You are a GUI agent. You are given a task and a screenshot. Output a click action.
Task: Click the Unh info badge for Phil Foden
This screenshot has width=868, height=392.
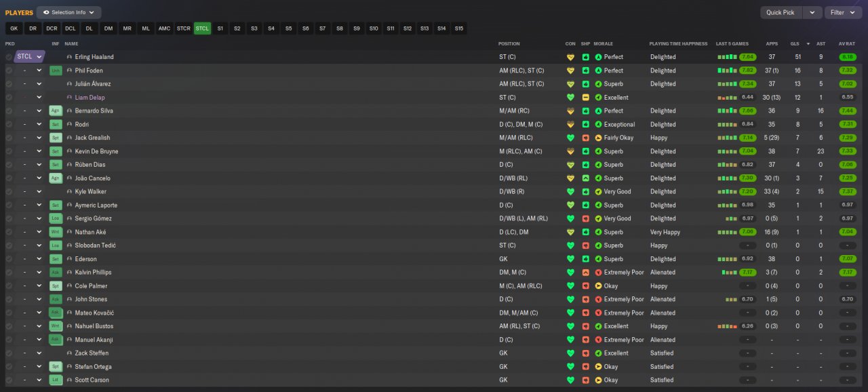(x=56, y=71)
